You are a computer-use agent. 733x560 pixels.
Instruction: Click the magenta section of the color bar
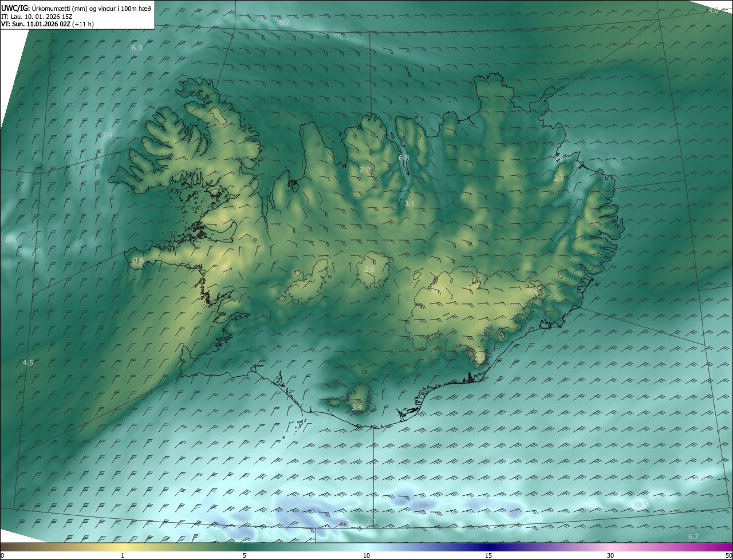(x=716, y=547)
